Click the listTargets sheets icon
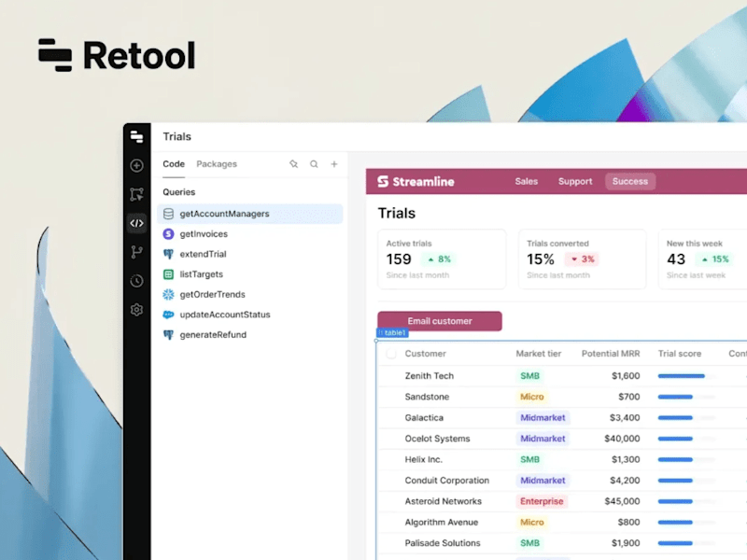 [168, 274]
